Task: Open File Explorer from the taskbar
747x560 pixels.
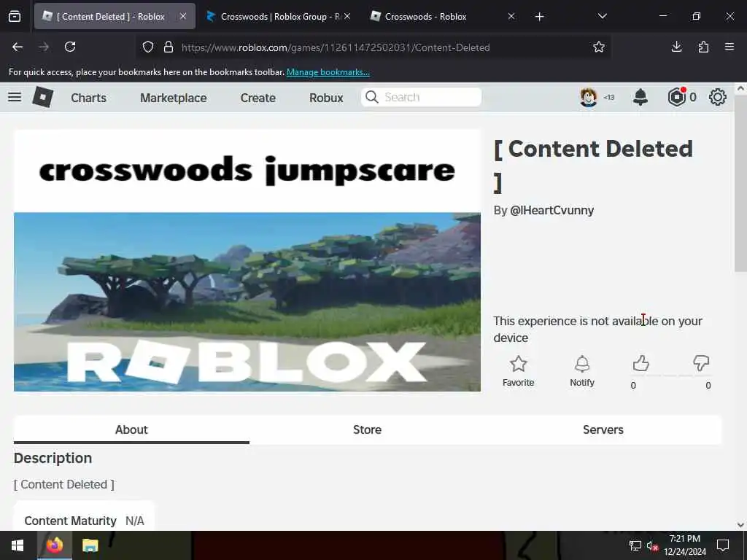Action: tap(90, 545)
